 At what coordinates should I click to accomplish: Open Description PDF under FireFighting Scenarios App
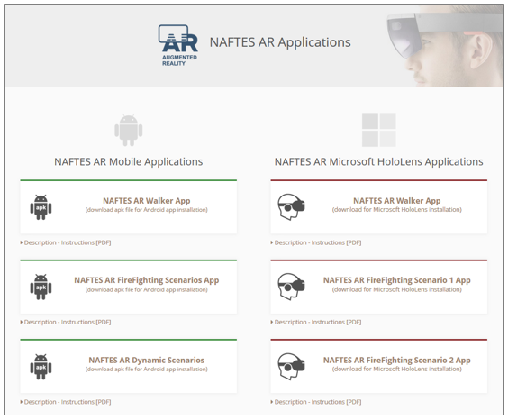(66, 322)
